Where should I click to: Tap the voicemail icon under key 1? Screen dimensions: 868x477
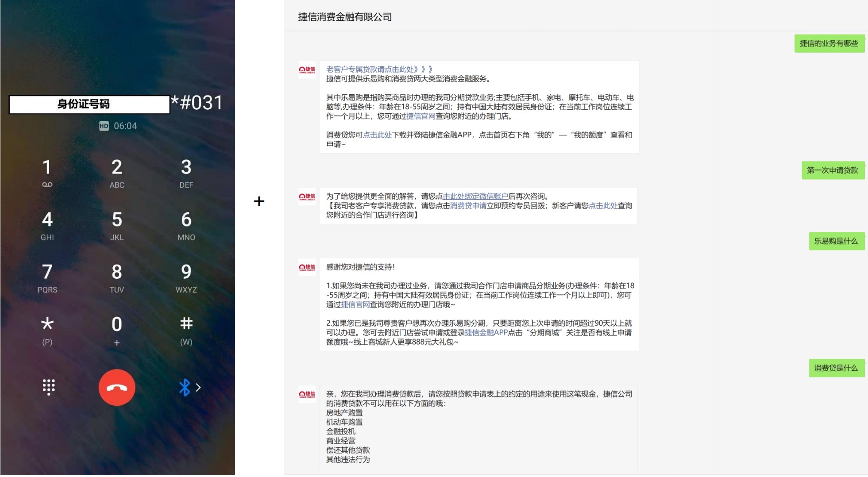pos(47,185)
